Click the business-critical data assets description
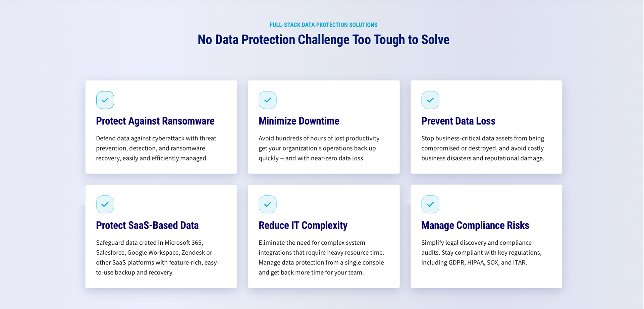The image size is (644, 309). (483, 148)
